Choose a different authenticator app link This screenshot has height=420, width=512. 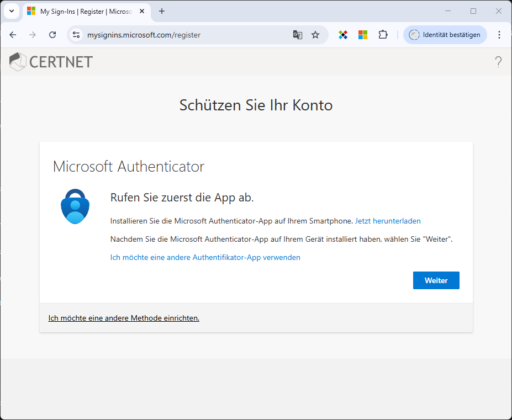tap(205, 257)
